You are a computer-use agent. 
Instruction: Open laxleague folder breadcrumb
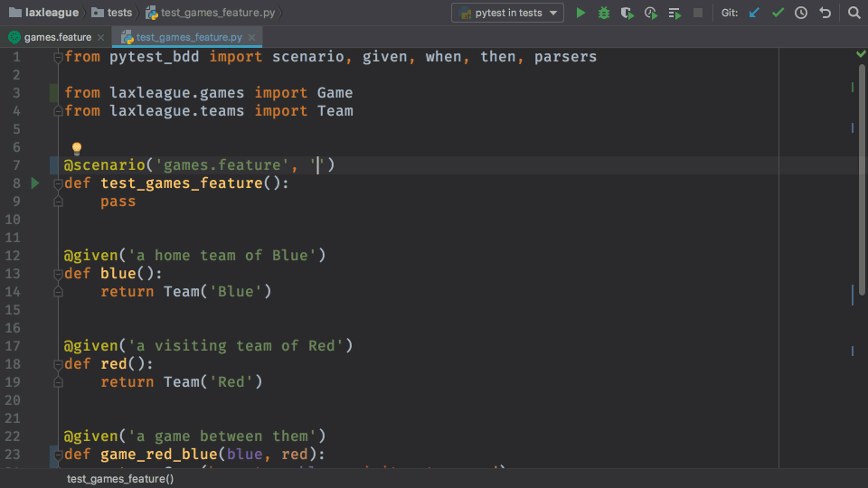44,12
